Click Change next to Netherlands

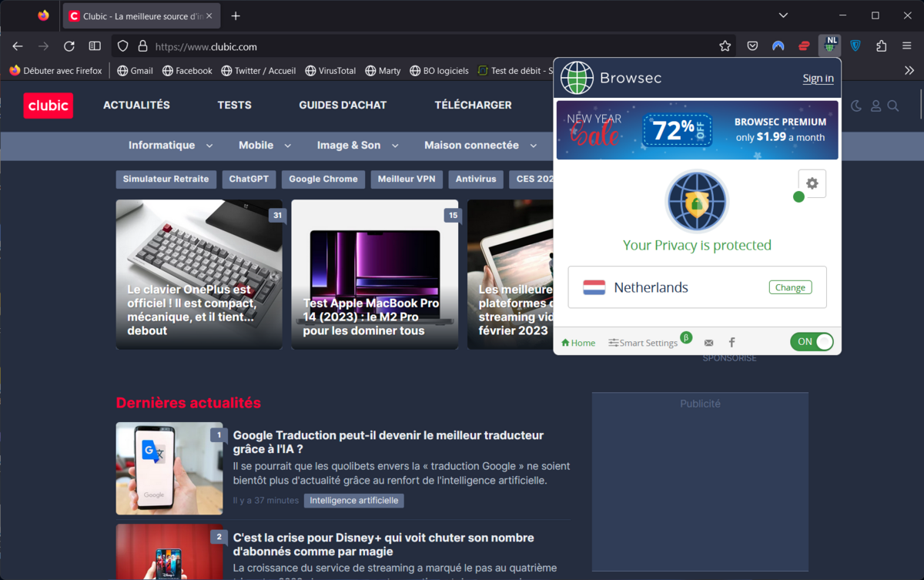pyautogui.click(x=790, y=287)
